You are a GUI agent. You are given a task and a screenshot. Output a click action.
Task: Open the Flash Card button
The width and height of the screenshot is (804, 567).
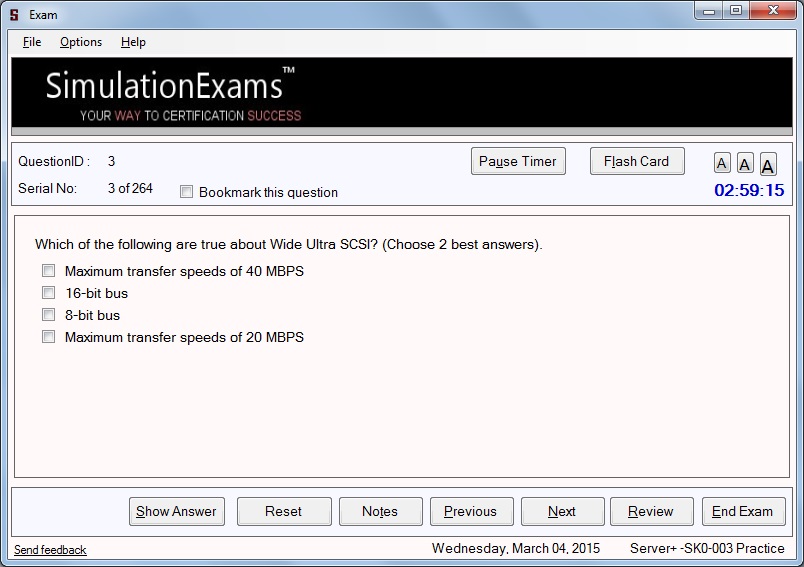[x=636, y=161]
